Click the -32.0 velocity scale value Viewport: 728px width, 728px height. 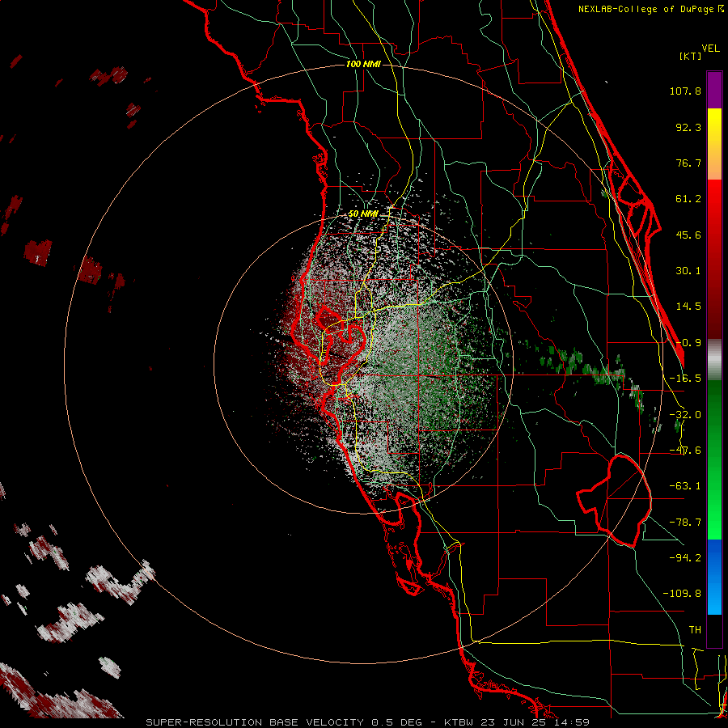(x=685, y=415)
